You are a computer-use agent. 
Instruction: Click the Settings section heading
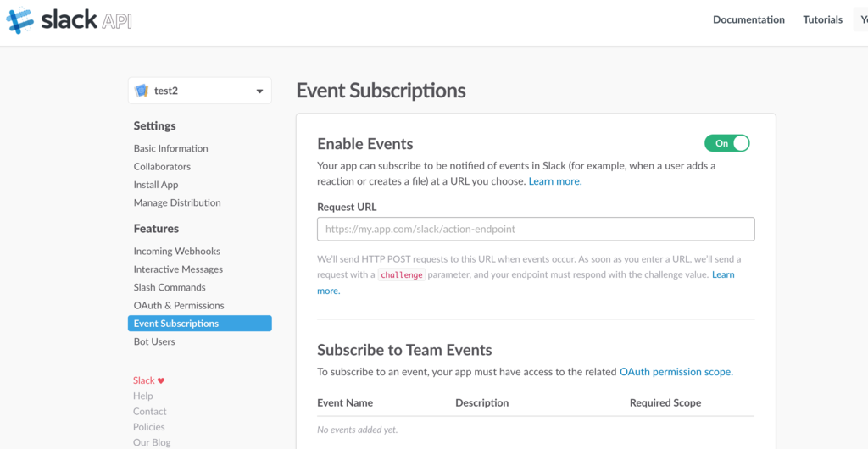[x=154, y=126]
